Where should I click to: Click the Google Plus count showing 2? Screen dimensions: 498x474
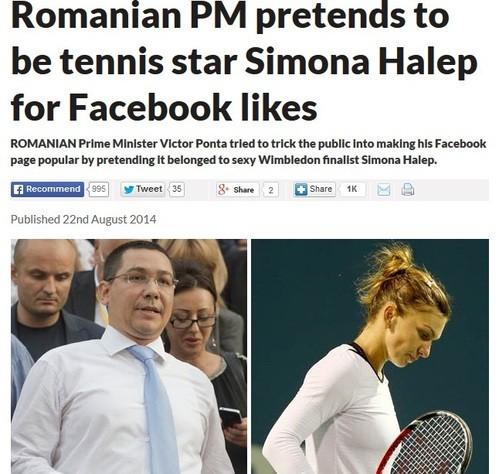271,190
